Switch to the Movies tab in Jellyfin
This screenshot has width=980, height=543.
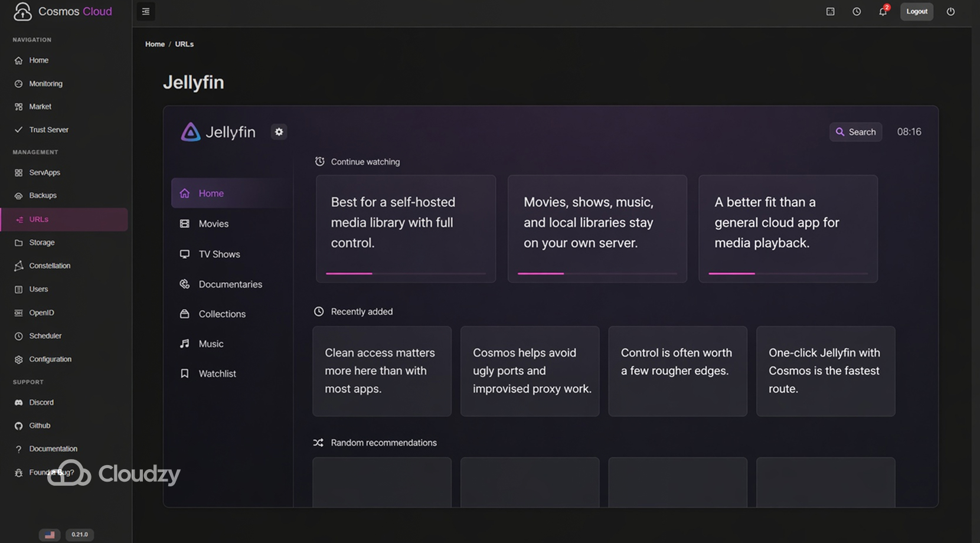point(213,223)
